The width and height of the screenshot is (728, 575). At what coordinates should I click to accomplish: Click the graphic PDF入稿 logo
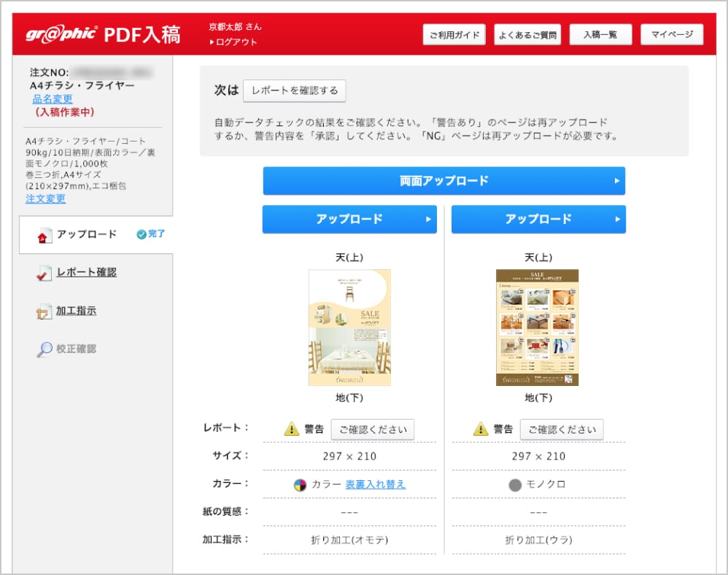pos(103,35)
